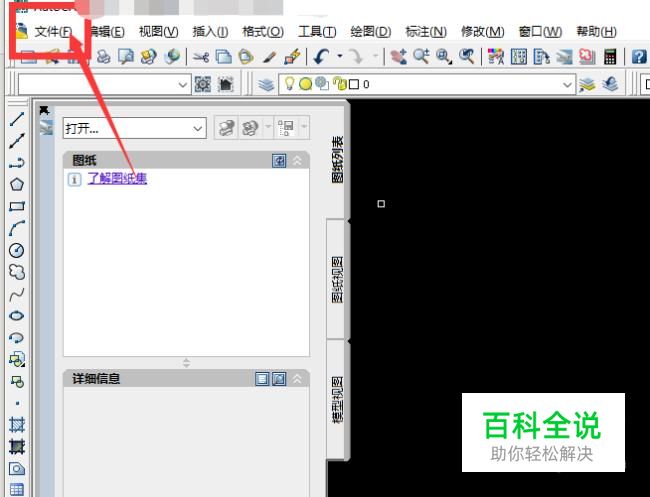
Task: Click the Make Block tool
Action: [x=17, y=381]
